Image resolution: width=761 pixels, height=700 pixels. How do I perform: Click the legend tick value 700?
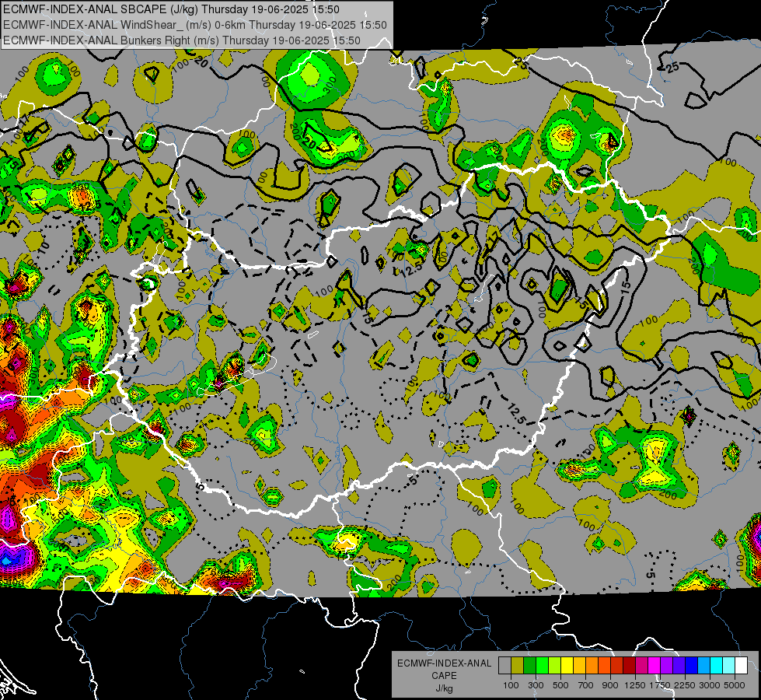(x=586, y=685)
